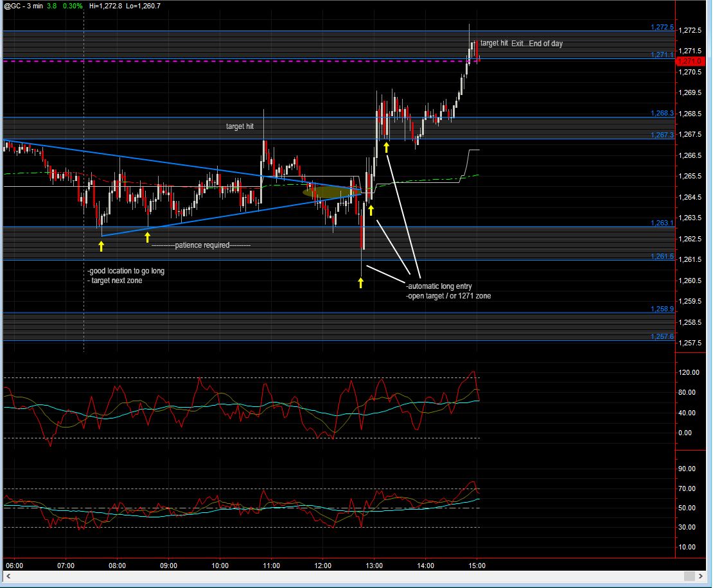Click the 0.00 oscillator scale value
The height and width of the screenshot is (588, 713).
685,433
